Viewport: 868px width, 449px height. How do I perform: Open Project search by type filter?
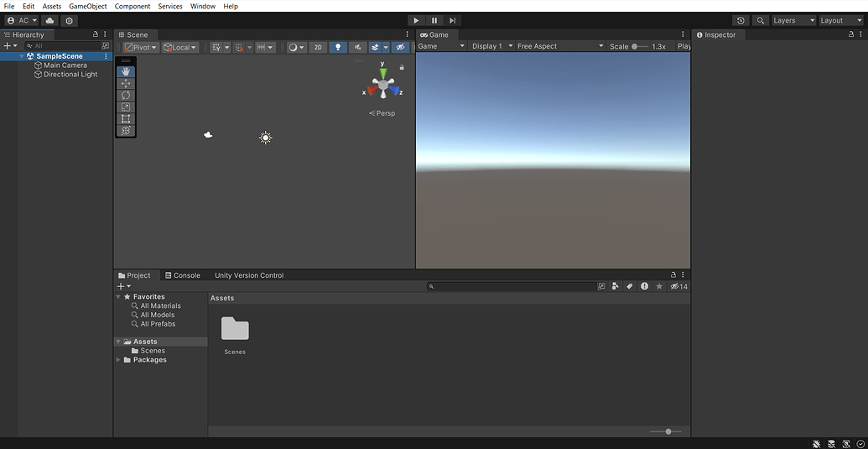[x=615, y=286]
